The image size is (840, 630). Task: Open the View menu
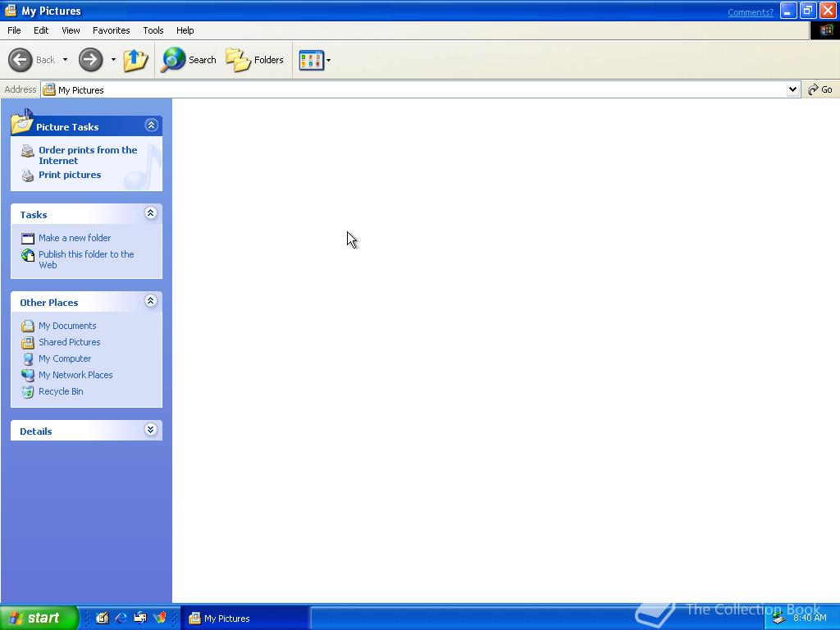tap(71, 30)
